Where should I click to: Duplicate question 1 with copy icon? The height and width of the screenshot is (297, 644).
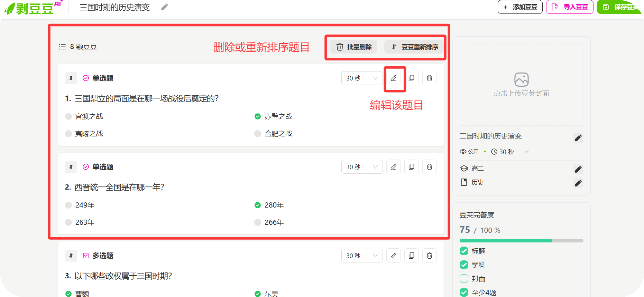pos(412,78)
